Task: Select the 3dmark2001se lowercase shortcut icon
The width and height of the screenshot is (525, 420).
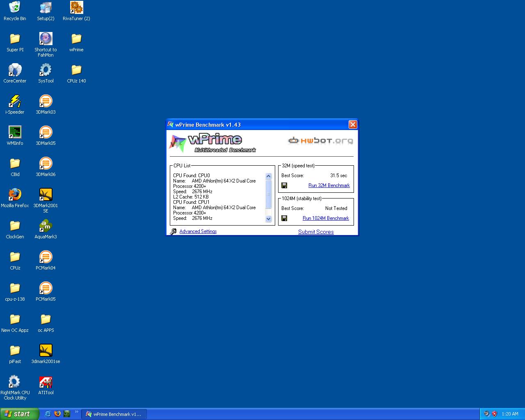Action: click(46, 350)
